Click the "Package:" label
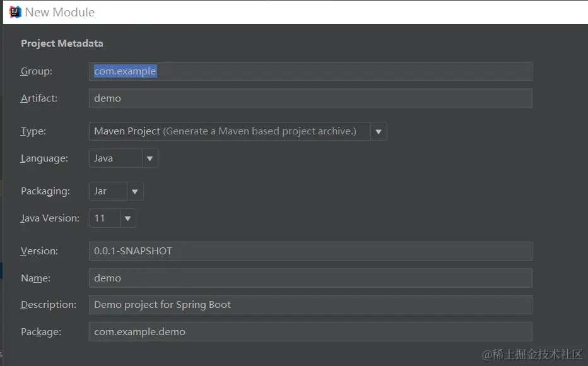Screen dimensions: 588x366 pyautogui.click(x=41, y=332)
